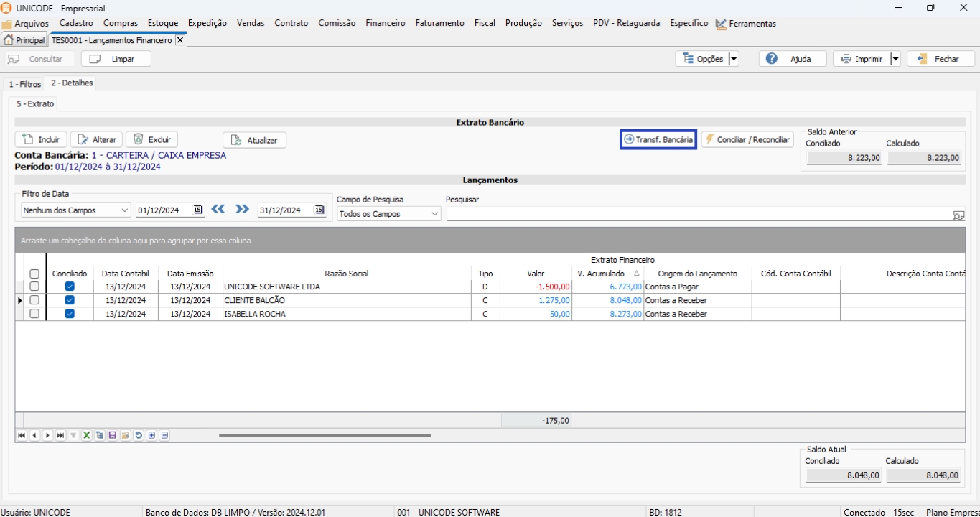The width and height of the screenshot is (980, 517).
Task: Click Incluir button
Action: click(41, 140)
